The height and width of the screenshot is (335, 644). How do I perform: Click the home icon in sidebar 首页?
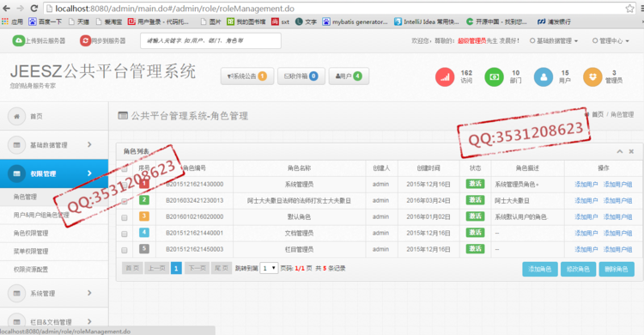click(x=17, y=116)
